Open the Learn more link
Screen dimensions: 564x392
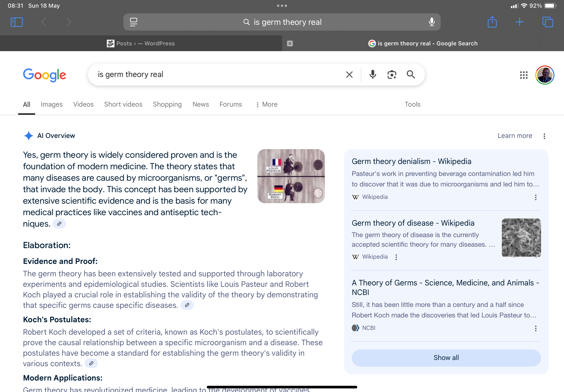[515, 136]
